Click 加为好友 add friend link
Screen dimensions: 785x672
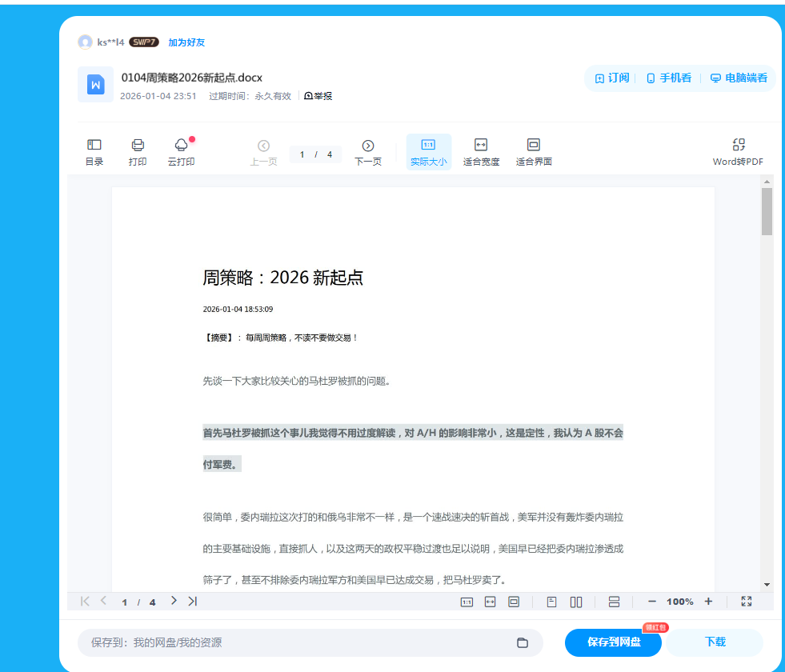186,42
